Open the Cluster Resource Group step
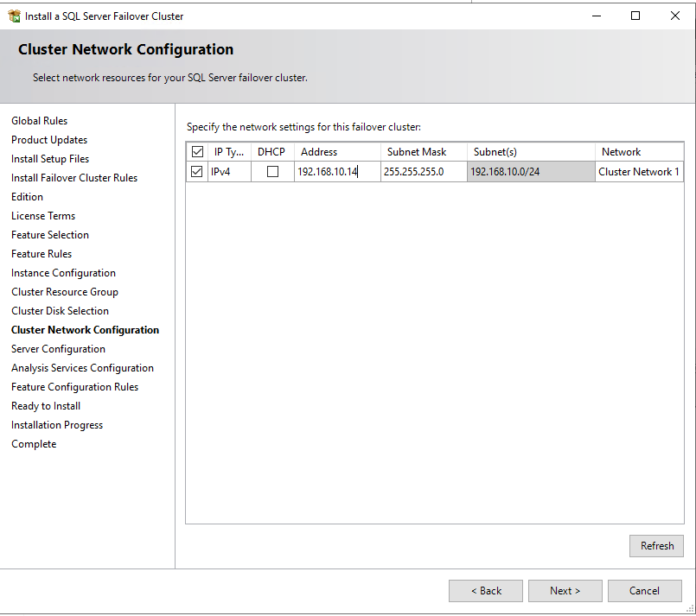The image size is (696, 616). (x=65, y=292)
